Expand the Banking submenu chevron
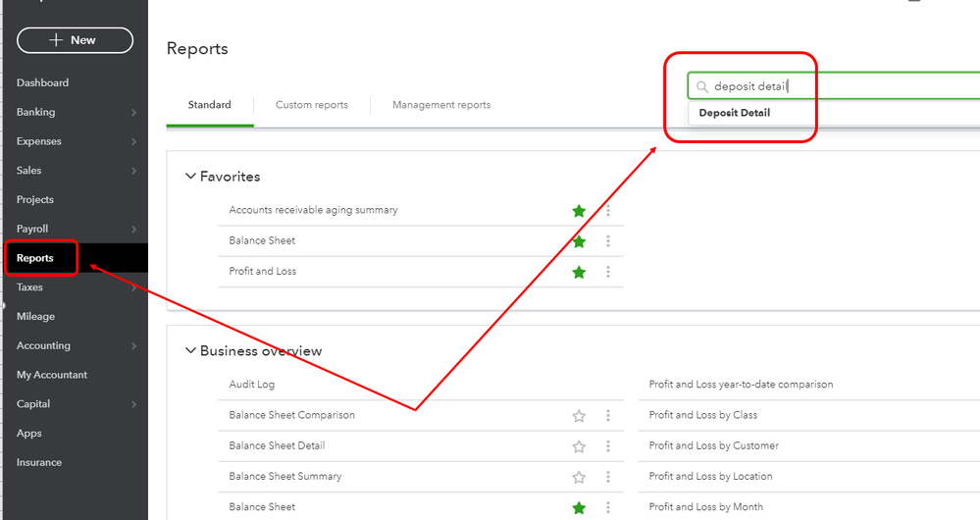This screenshot has height=520, width=980. pyautogui.click(x=133, y=113)
